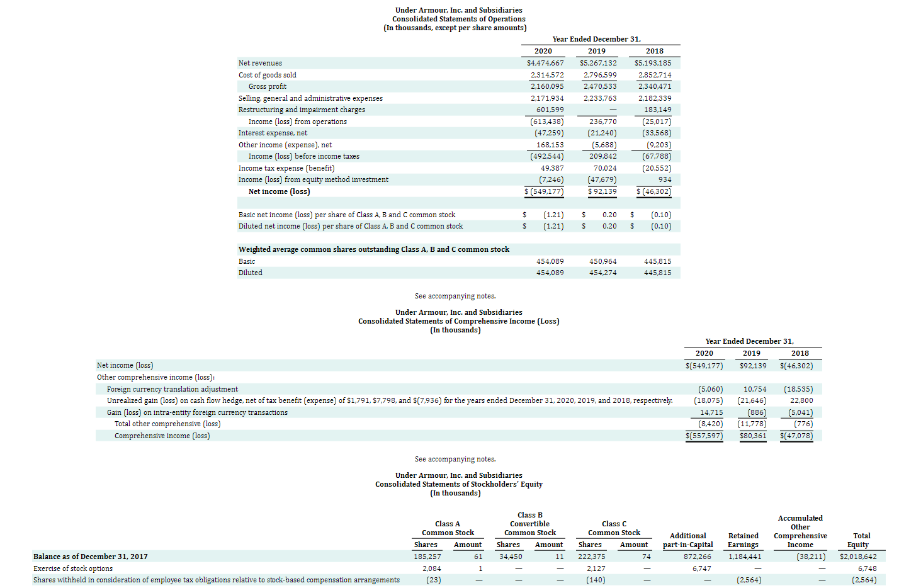This screenshot has width=916, height=588.
Task: Click the Consolidated Statements of Stockholders' Equity title
Action: click(458, 484)
